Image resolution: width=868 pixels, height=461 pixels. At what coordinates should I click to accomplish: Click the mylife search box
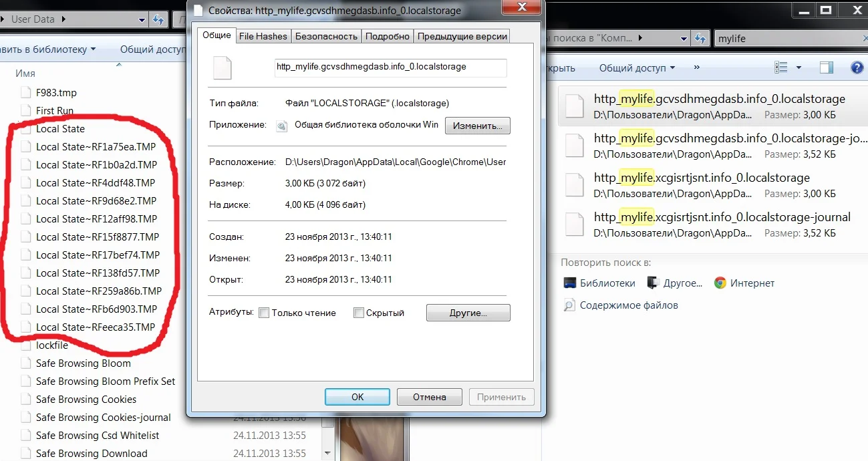point(788,39)
